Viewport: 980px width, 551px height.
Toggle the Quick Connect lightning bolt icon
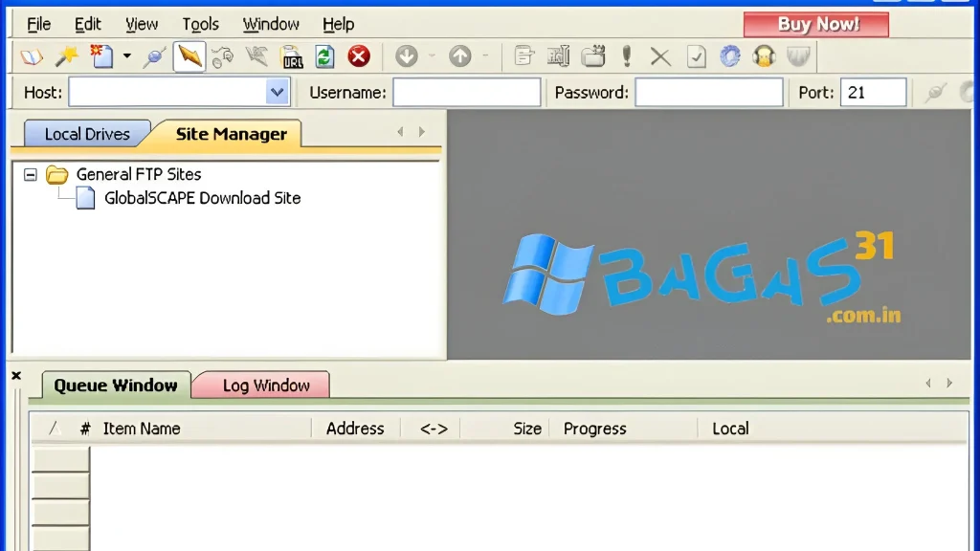[x=189, y=56]
